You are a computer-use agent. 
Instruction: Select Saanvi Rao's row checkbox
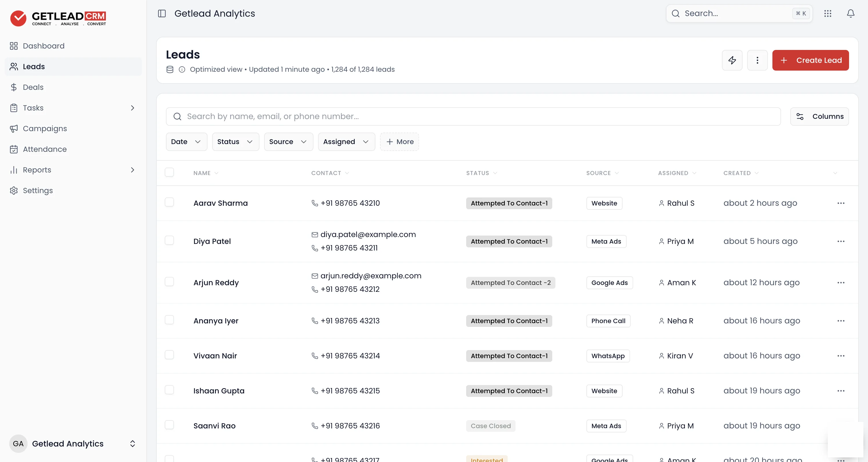(x=169, y=425)
